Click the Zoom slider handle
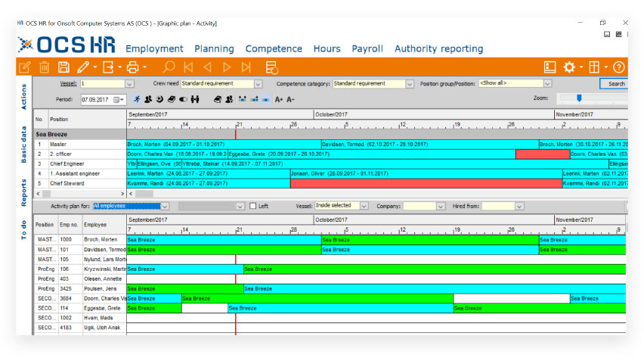This screenshot has width=644, height=358. [x=579, y=98]
